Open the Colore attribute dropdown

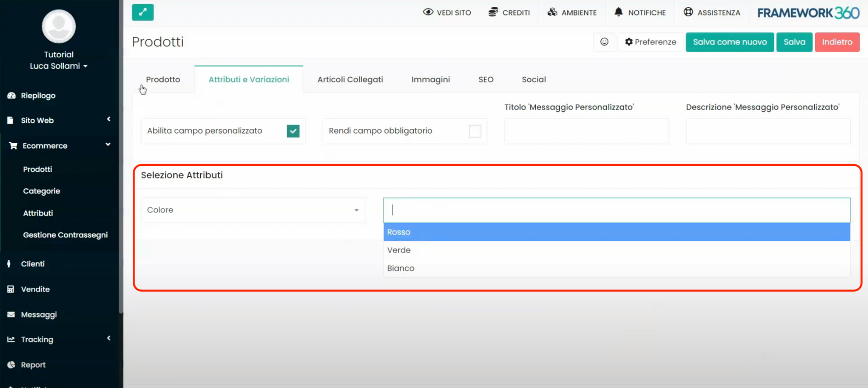[253, 210]
